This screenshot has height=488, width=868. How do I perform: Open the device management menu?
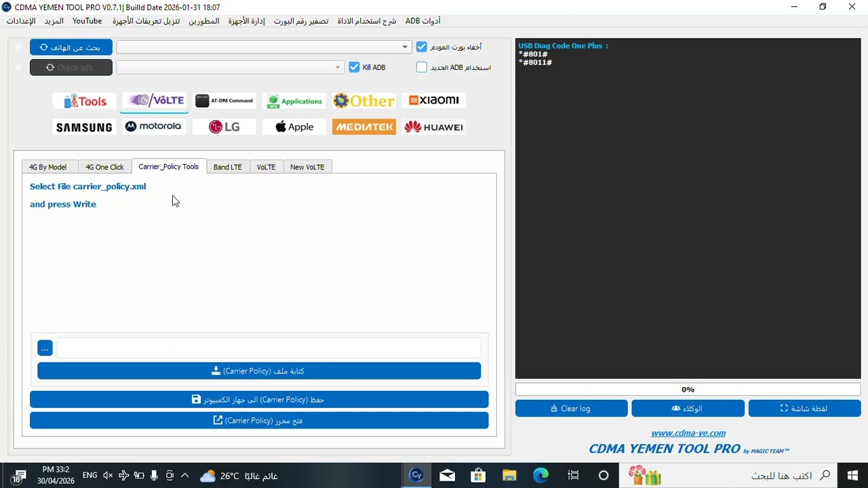246,21
